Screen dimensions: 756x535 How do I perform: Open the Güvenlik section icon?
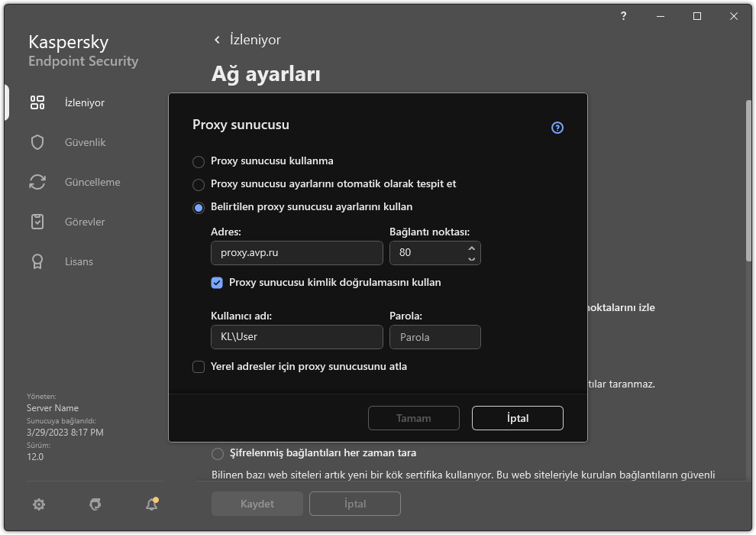[37, 141]
